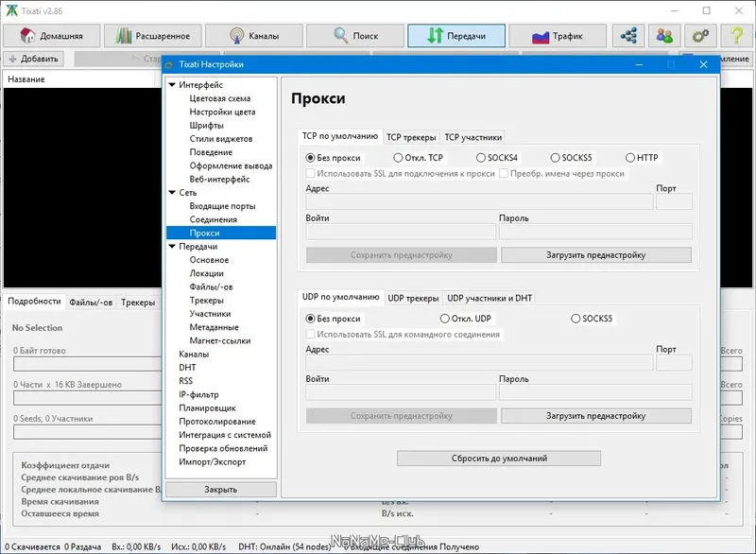Viewport: 756px width, 554px height.
Task: Open Файлы/-ов tab in main window
Action: tap(91, 303)
